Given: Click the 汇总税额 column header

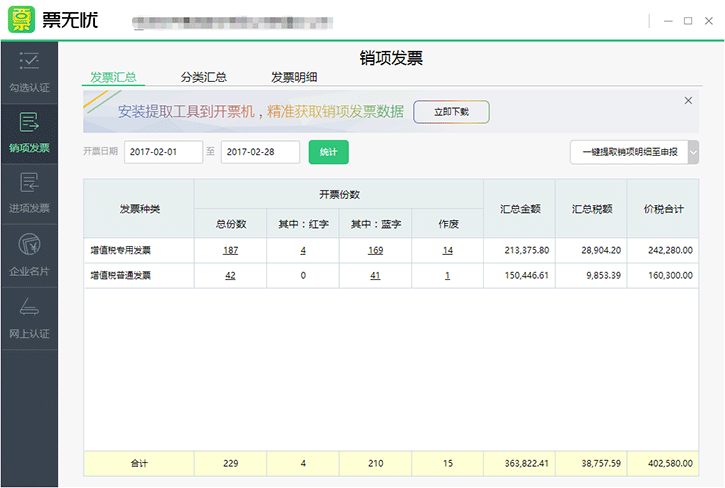Looking at the screenshot, I should (x=592, y=209).
